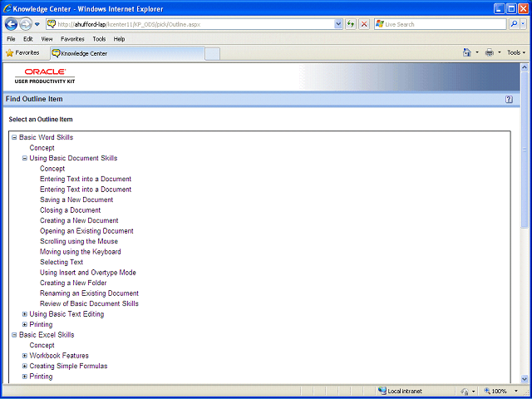This screenshot has width=532, height=399.
Task: Select Using Insert and Overtype Mode
Action: [x=88, y=273]
